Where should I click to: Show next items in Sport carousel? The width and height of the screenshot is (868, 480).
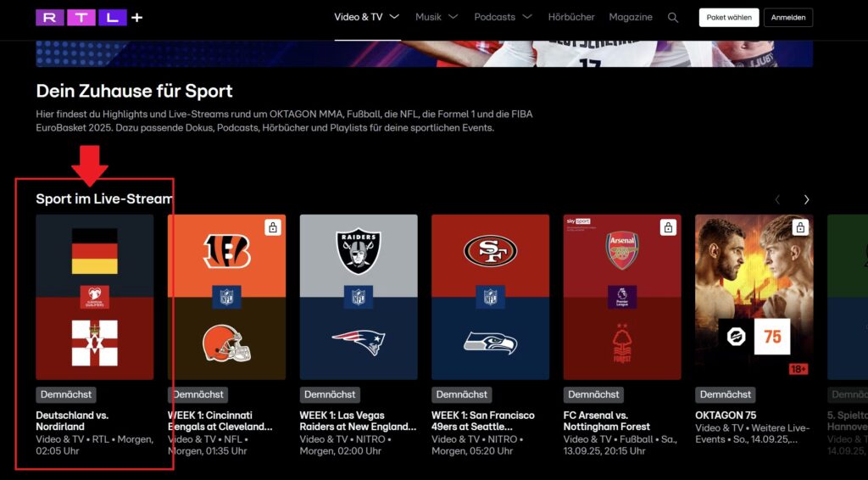click(806, 199)
